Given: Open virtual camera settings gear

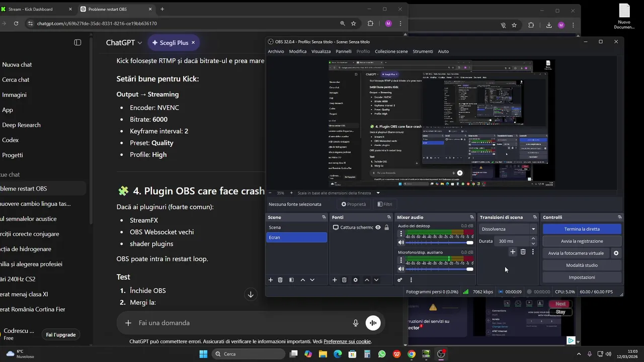Looking at the screenshot, I should 616,253.
